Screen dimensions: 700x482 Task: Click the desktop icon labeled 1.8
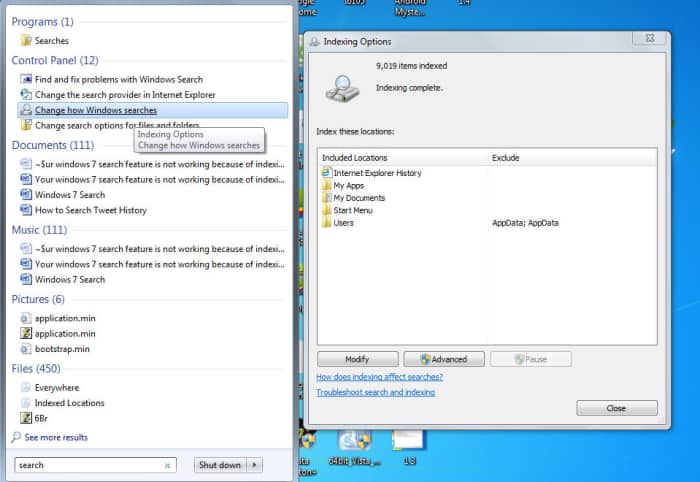point(408,440)
